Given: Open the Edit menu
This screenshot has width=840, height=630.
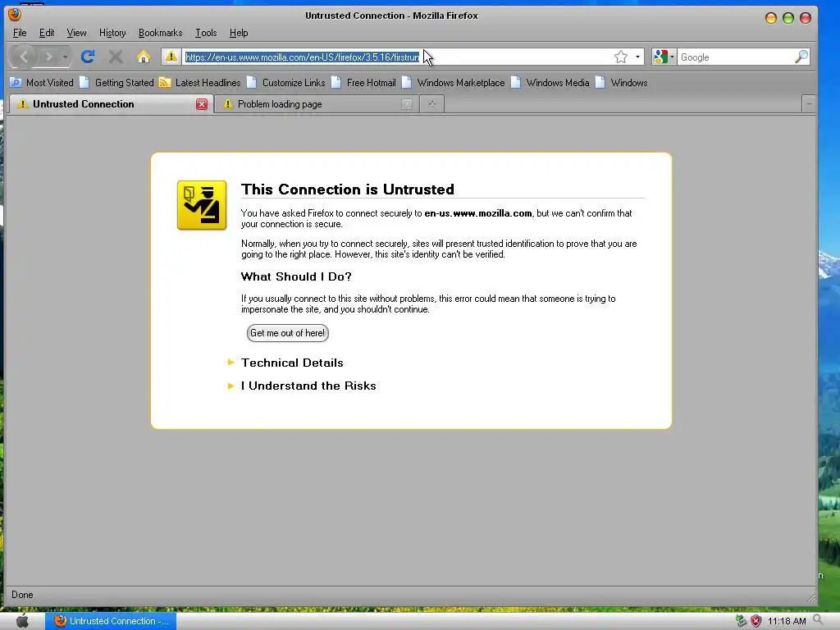Looking at the screenshot, I should pos(47,33).
